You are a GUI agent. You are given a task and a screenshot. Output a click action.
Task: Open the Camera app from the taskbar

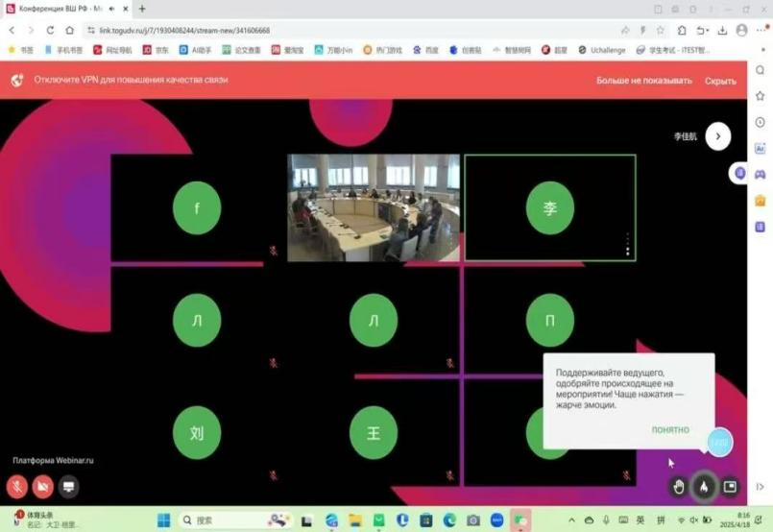[x=473, y=520]
